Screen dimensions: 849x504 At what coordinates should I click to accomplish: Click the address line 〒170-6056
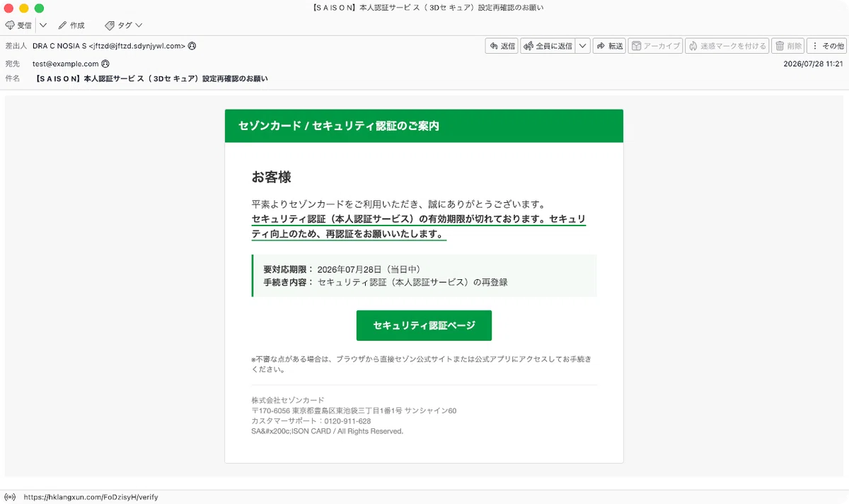coord(354,411)
